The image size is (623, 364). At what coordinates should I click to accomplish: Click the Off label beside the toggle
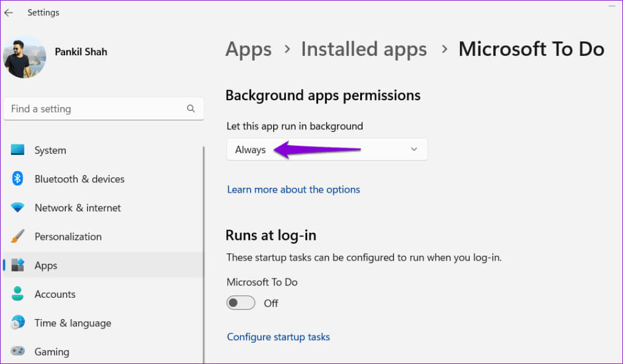(x=271, y=303)
